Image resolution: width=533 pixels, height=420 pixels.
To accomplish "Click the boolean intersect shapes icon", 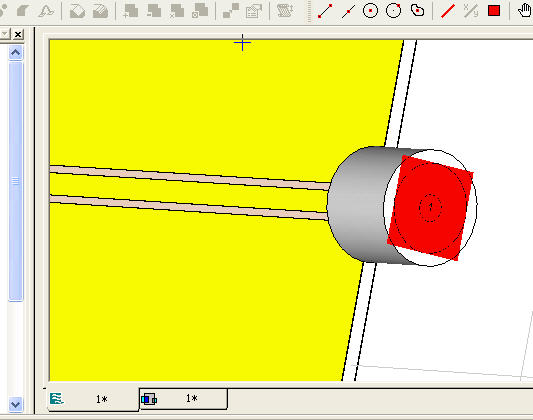I will [x=177, y=11].
